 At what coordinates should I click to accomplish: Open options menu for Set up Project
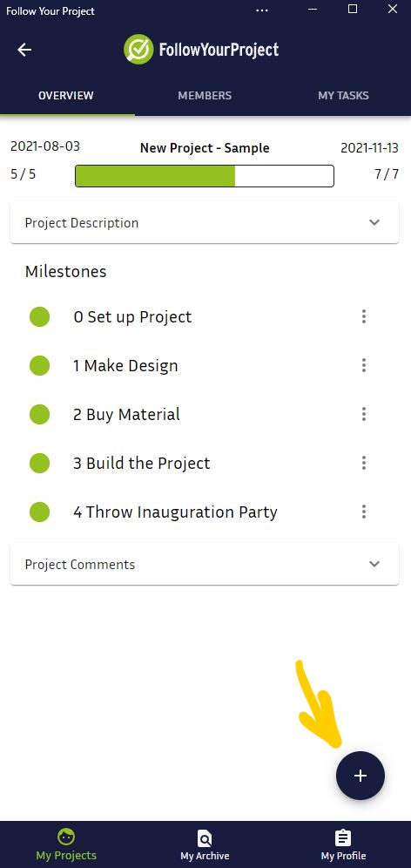pos(363,316)
